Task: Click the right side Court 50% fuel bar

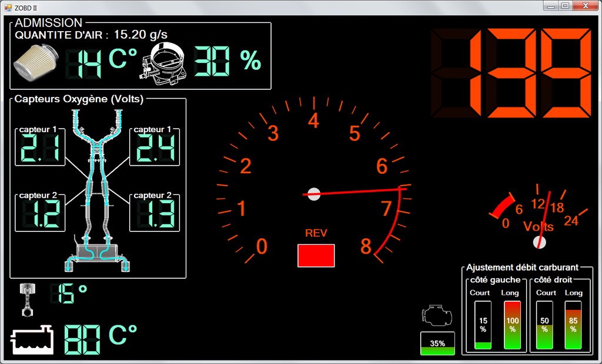Action: point(544,325)
